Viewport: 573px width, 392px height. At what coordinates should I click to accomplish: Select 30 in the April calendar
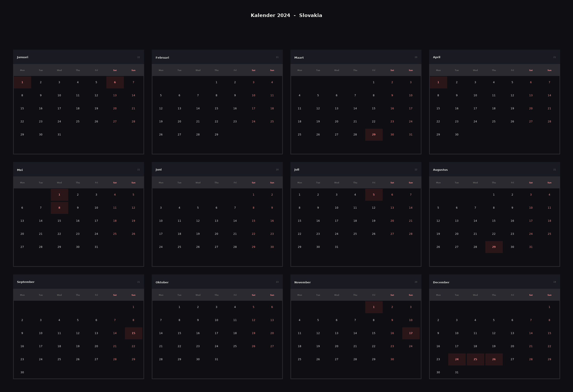pyautogui.click(x=457, y=135)
